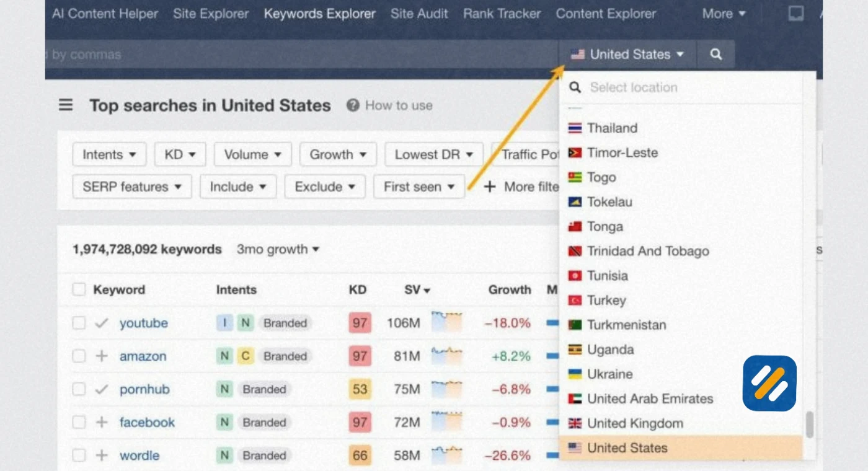
Task: Click the search magnifier button
Action: (x=716, y=55)
